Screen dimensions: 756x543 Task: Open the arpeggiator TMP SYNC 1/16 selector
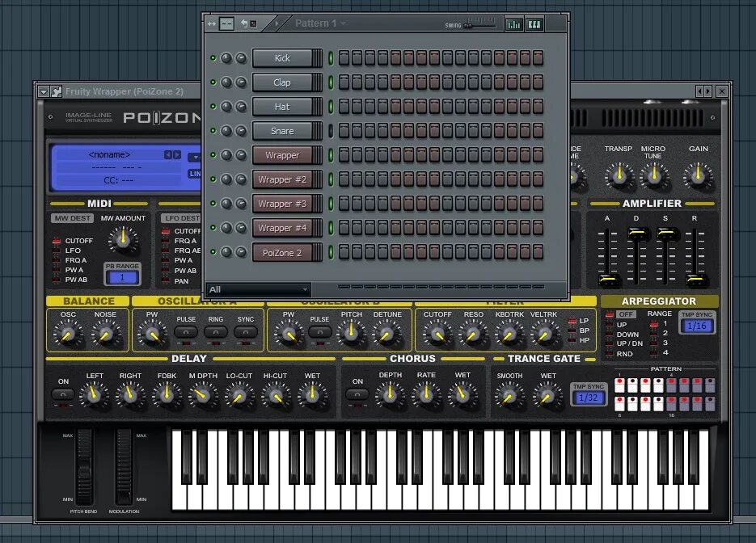click(697, 326)
